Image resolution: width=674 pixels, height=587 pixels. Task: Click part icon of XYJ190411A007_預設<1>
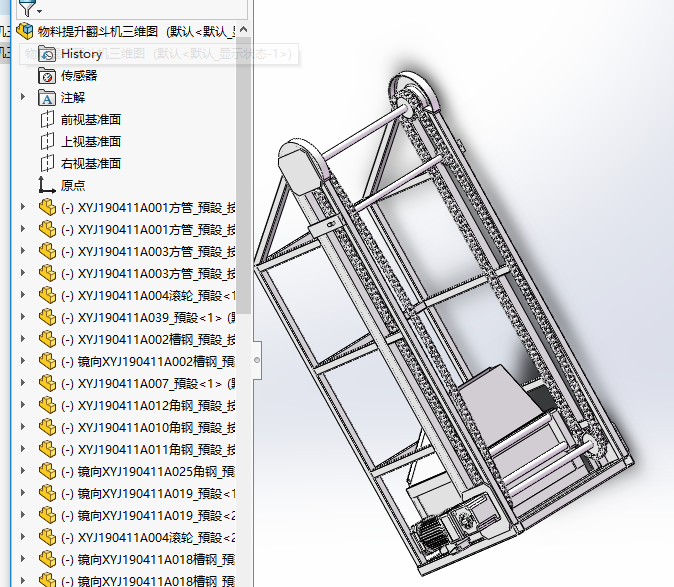(47, 383)
